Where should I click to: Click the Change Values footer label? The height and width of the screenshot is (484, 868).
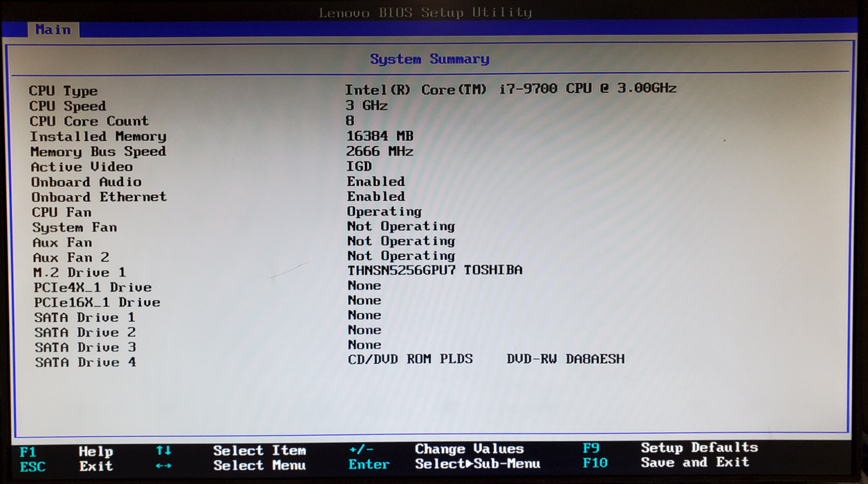tap(470, 449)
